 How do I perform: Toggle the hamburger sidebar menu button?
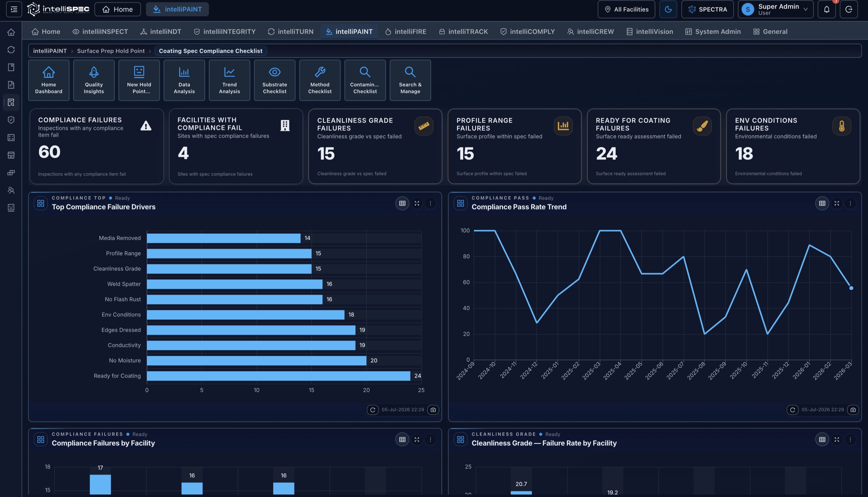(14, 9)
